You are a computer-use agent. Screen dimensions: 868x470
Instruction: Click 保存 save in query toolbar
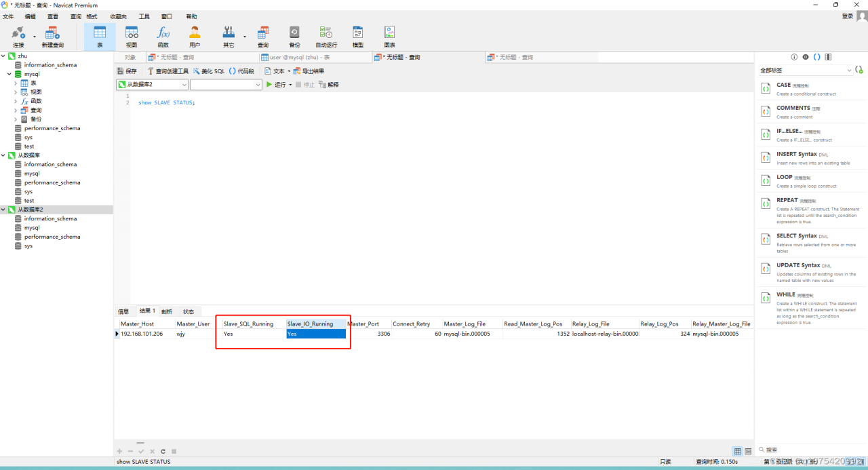click(127, 71)
